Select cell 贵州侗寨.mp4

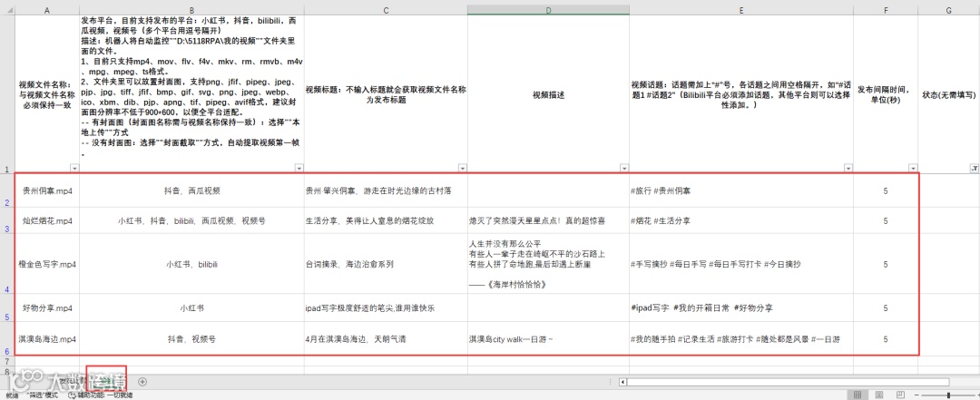pyautogui.click(x=47, y=190)
